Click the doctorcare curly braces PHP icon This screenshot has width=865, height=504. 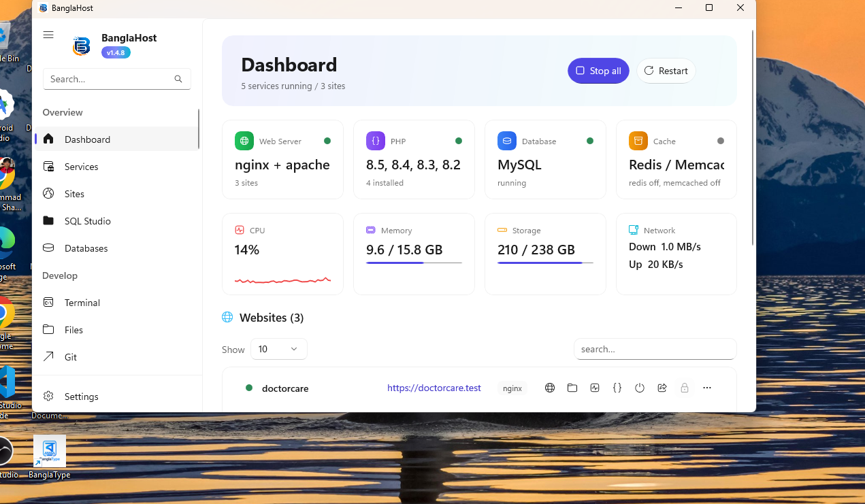617,388
